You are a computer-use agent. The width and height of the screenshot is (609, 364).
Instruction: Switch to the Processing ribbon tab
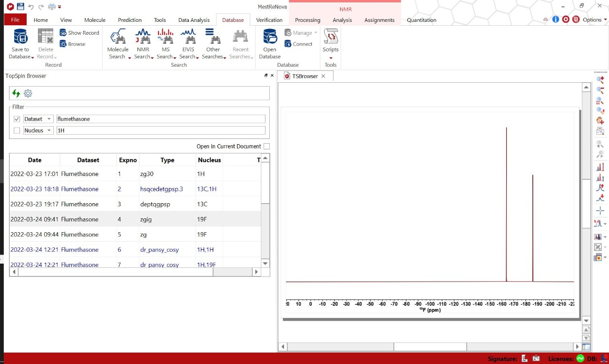[x=307, y=20]
